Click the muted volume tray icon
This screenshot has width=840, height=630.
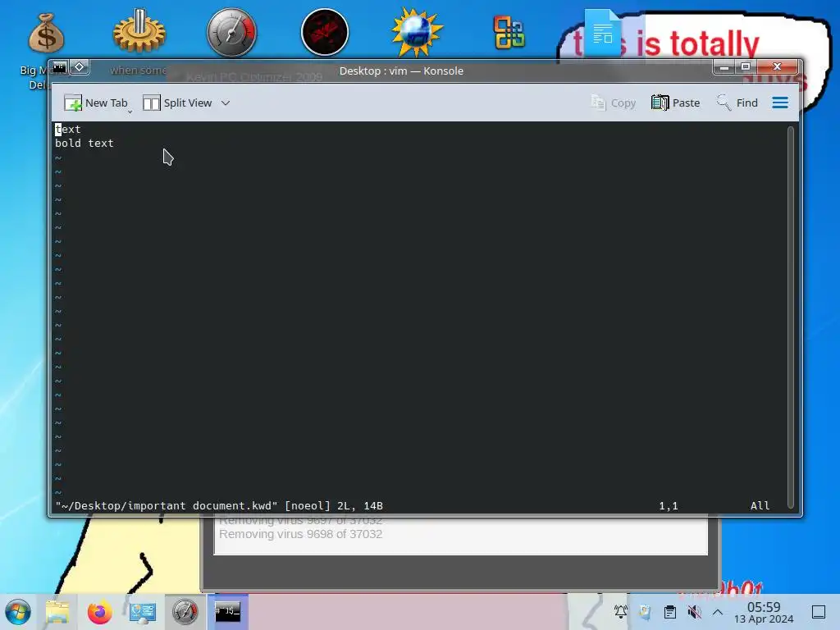point(694,612)
